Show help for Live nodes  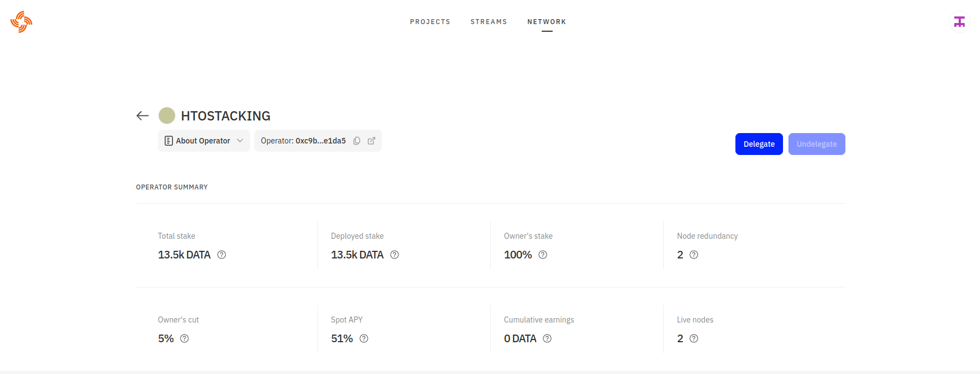coord(694,338)
